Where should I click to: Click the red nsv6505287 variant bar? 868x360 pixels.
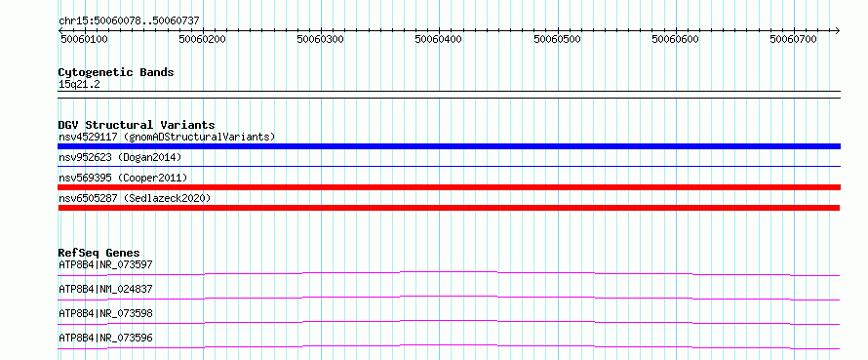pos(449,208)
